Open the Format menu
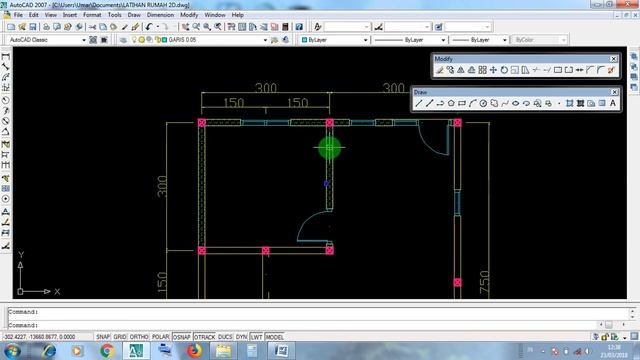Screen dimensions: 640x360 (x=92, y=15)
